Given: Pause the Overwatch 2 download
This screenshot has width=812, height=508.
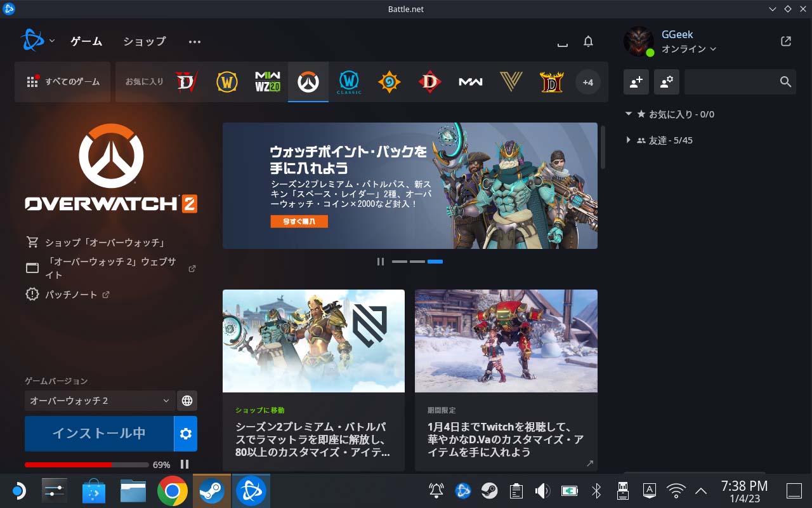Looking at the screenshot, I should tap(185, 464).
